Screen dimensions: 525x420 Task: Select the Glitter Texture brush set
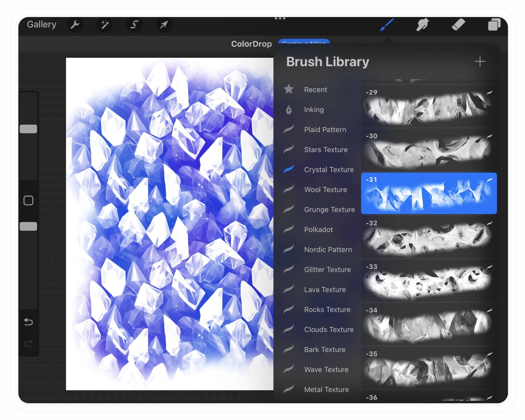pos(319,270)
